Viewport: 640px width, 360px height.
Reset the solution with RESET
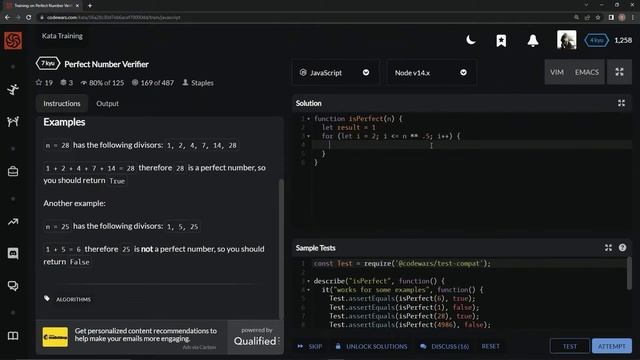point(490,346)
